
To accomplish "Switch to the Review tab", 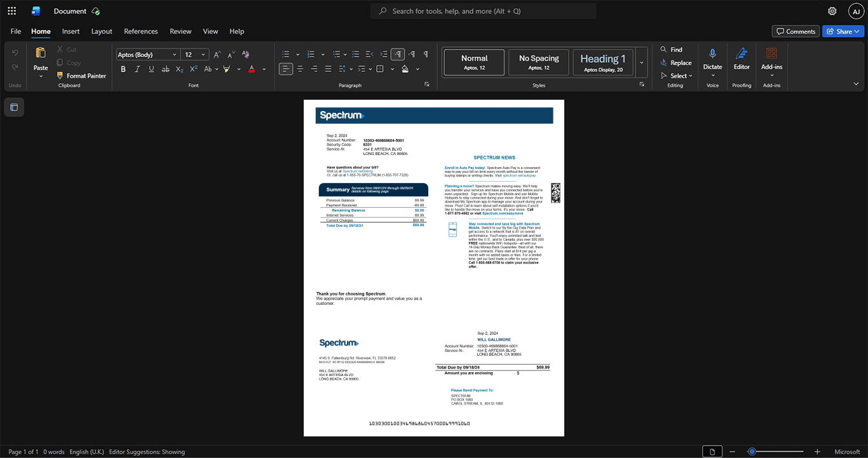I will (x=180, y=31).
